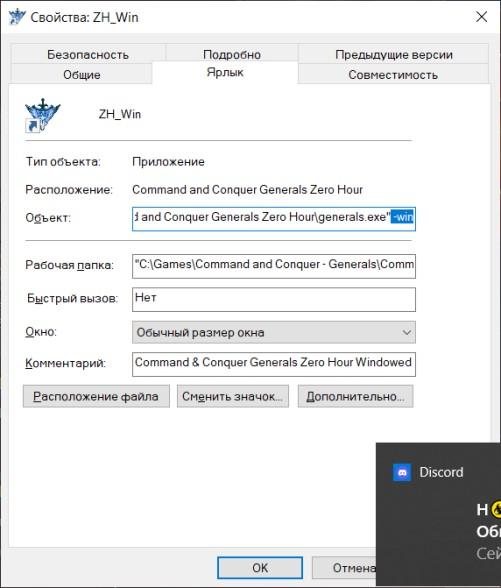
Task: Expand the Окно window size dropdown
Action: (x=274, y=332)
